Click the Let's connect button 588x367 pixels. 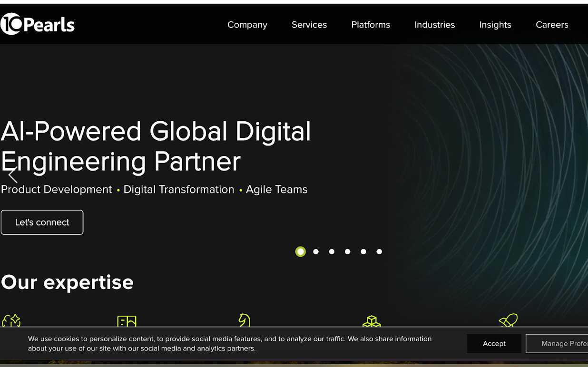click(42, 222)
